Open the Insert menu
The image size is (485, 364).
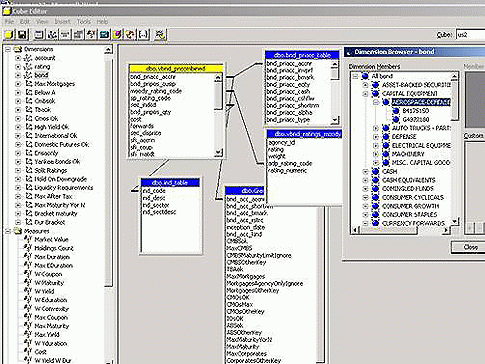click(62, 22)
